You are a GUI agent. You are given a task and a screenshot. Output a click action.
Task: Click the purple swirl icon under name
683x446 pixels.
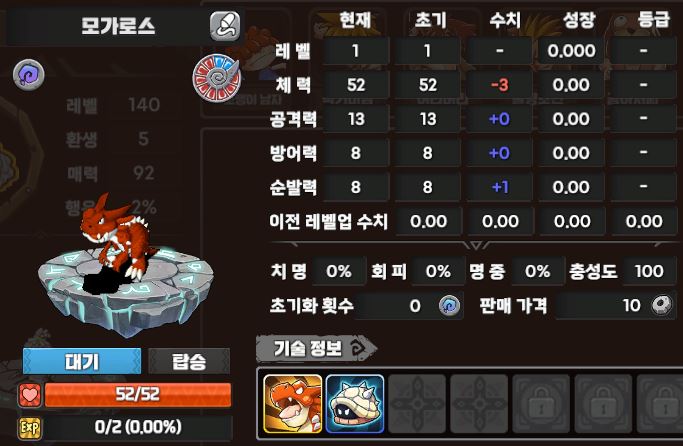pyautogui.click(x=29, y=74)
